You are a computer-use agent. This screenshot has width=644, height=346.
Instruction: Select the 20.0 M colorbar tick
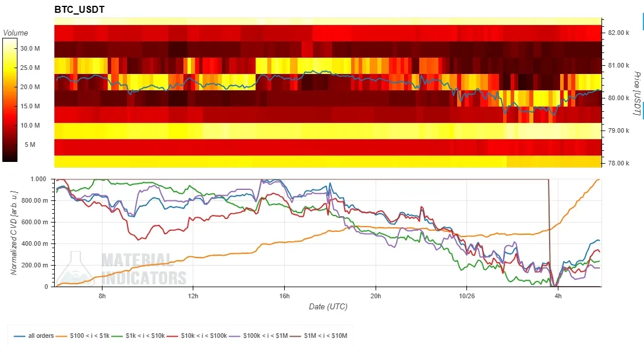(x=30, y=87)
